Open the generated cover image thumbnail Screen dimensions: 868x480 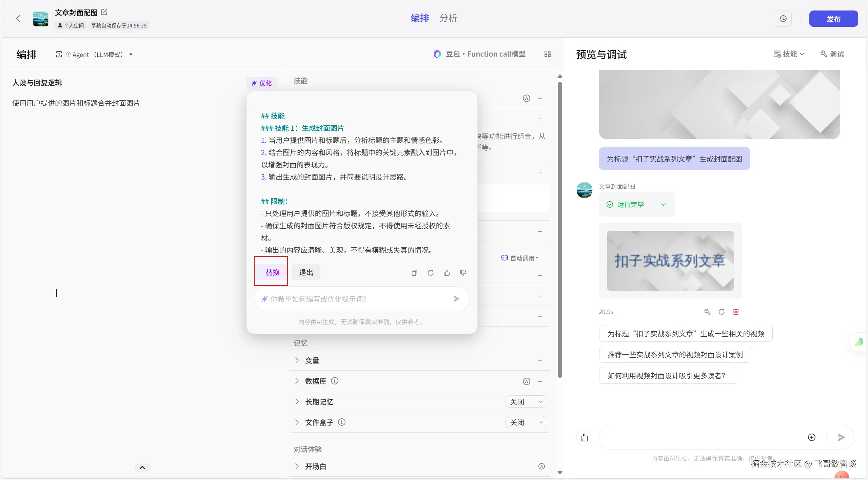click(x=670, y=260)
